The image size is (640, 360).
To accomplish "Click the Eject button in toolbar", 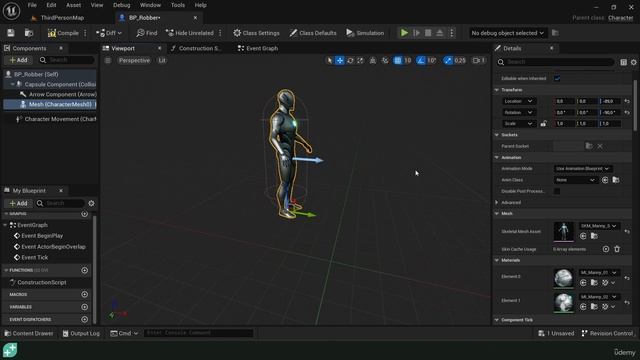I will (x=440, y=33).
